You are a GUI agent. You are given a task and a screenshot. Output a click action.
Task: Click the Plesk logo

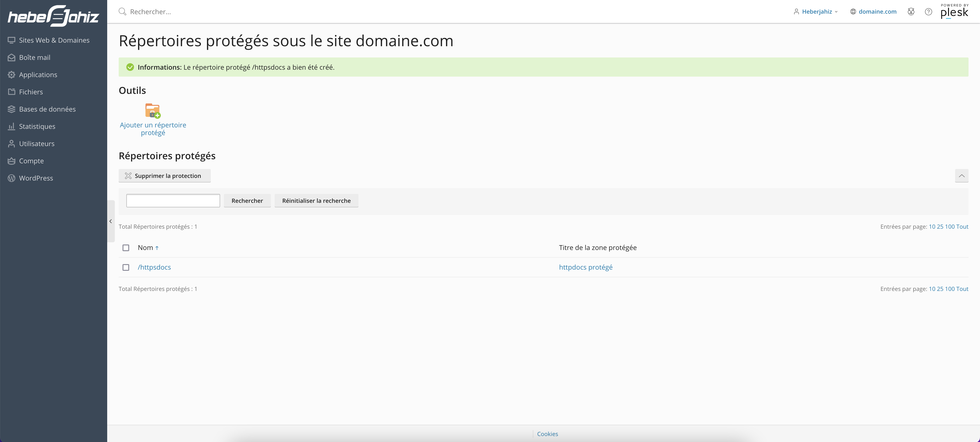tap(954, 11)
